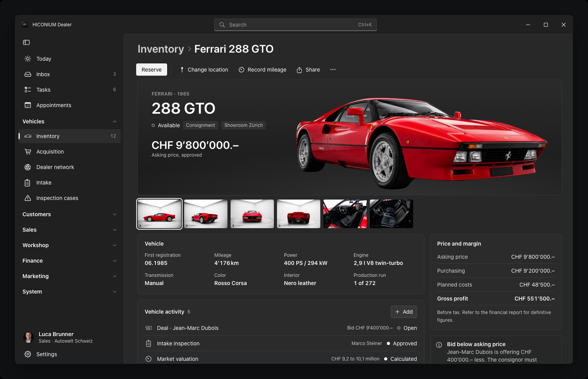Viewport: 588px width, 379px height.
Task: Select the dark seats interior thumbnail
Action: (x=391, y=214)
